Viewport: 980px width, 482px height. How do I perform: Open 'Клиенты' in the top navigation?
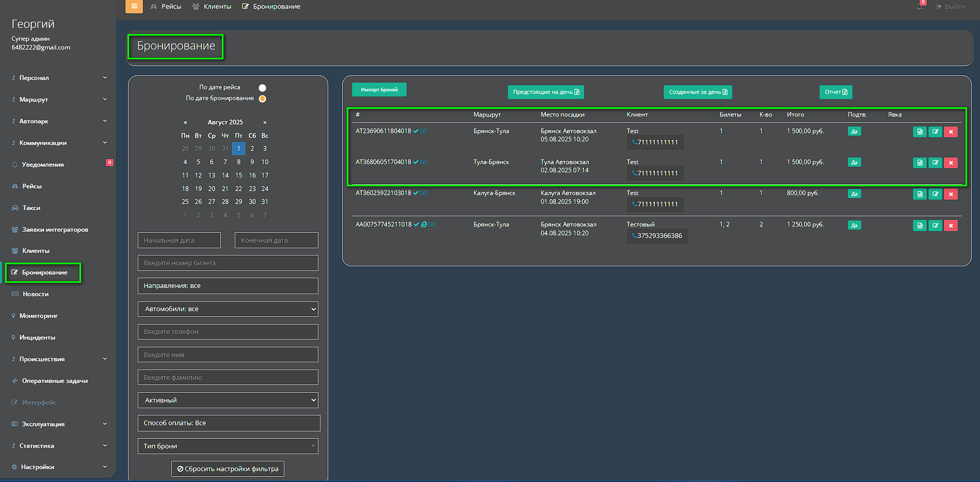tap(212, 7)
